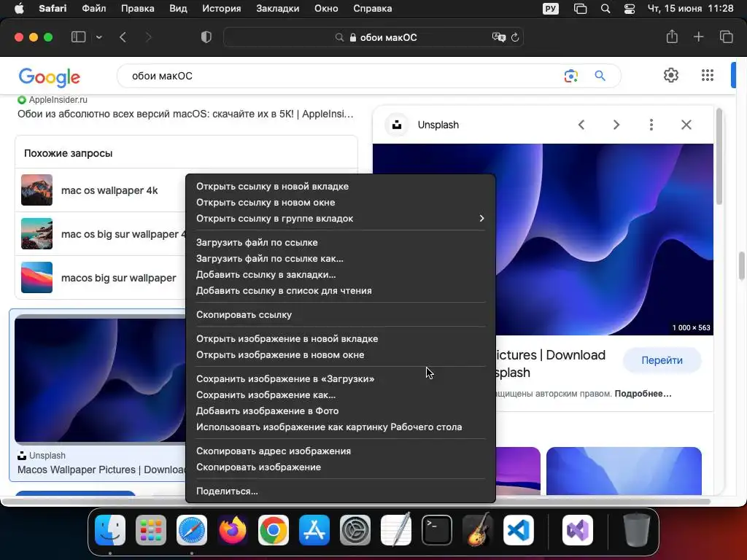Open the Google apps grid icon

point(708,75)
